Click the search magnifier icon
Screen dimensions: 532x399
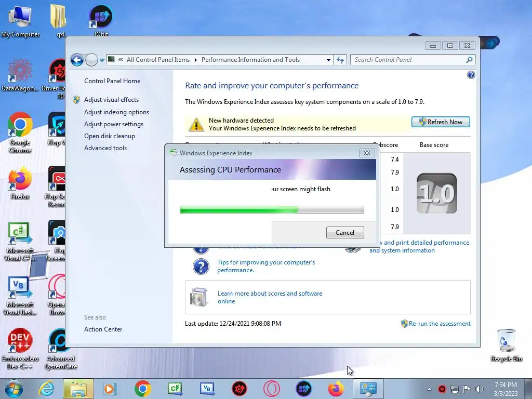click(470, 60)
